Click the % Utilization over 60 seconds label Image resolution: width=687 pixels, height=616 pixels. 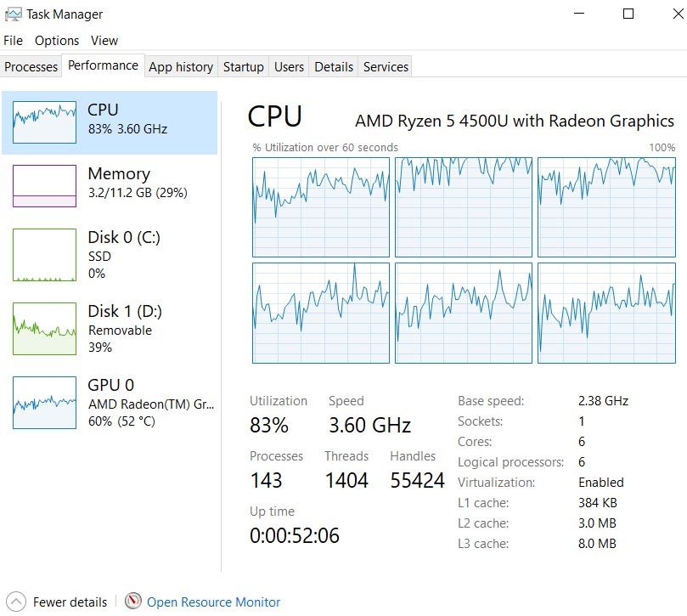point(325,147)
